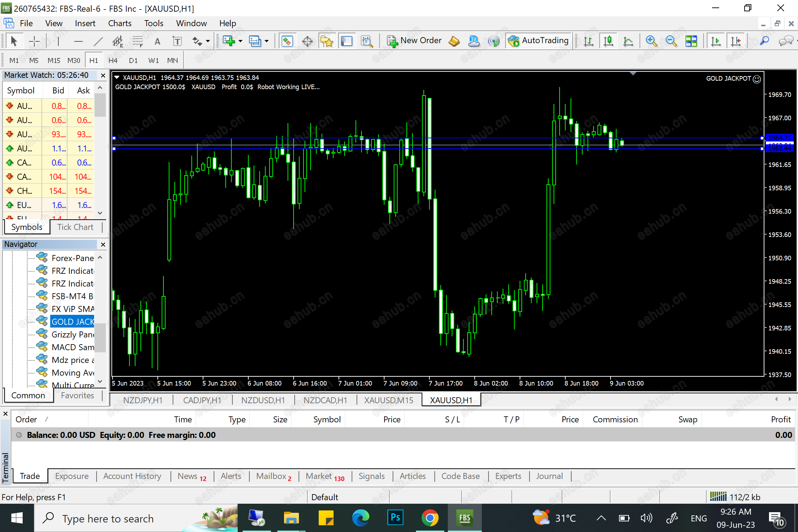The height and width of the screenshot is (532, 798).
Task: Open the toolbar search magnifier
Action: pos(764,41)
